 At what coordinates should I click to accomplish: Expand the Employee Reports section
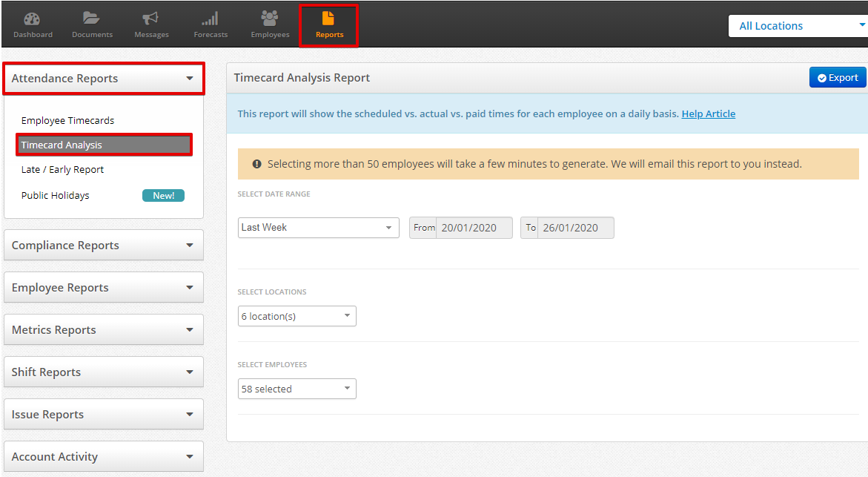104,287
